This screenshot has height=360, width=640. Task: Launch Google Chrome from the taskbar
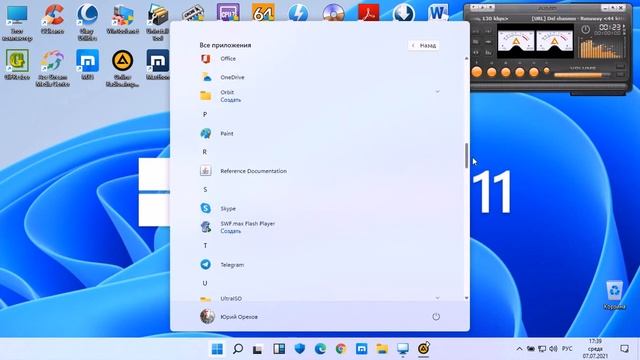coord(341,349)
